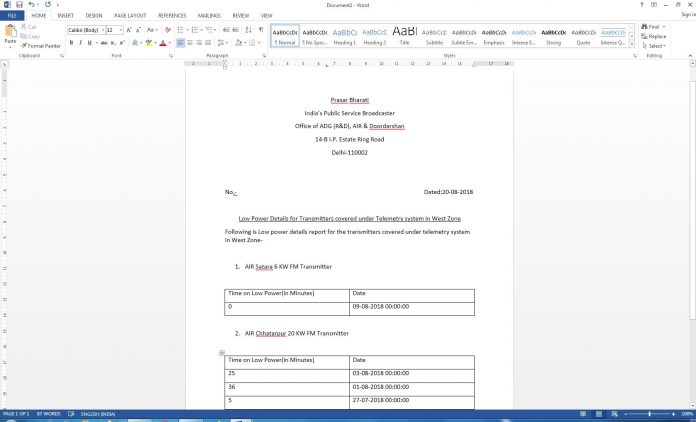Toggle strikethrough formatting

pyautogui.click(x=104, y=43)
